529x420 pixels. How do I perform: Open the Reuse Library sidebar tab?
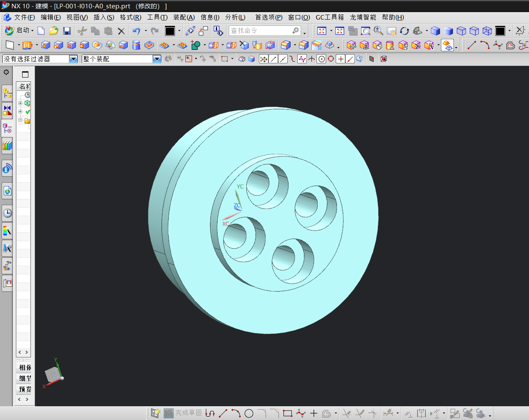point(7,146)
